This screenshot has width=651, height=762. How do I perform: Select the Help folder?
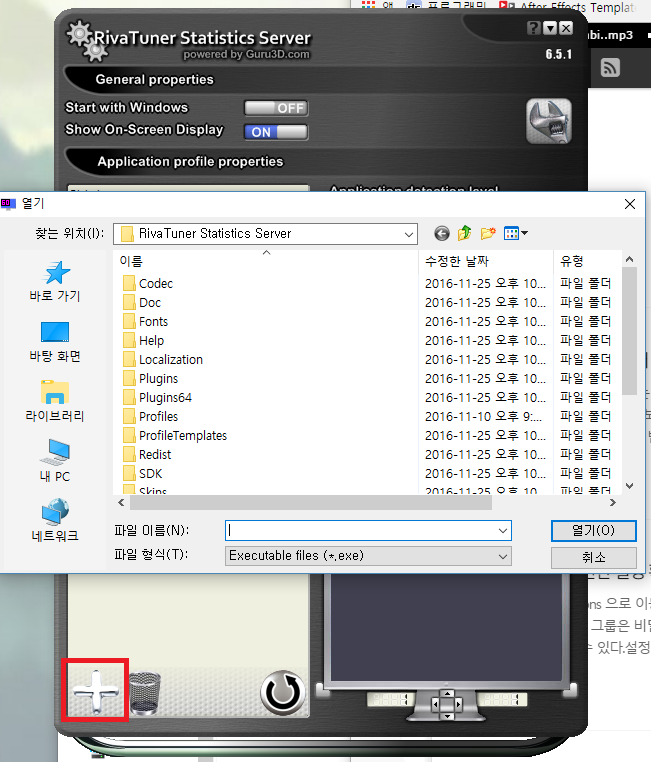click(143, 340)
